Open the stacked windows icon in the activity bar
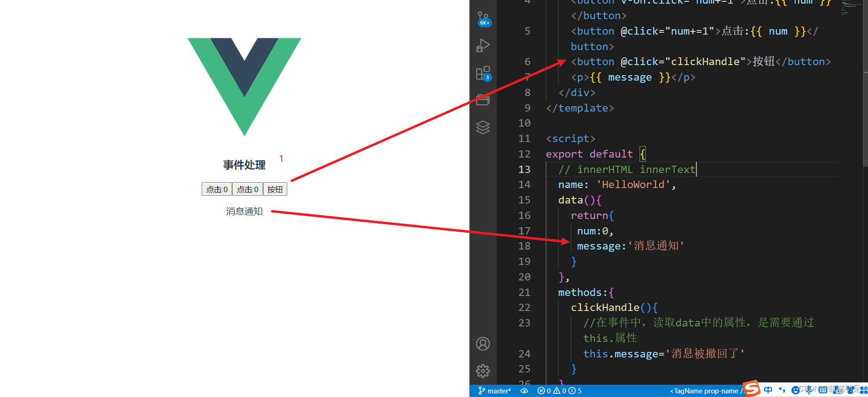 [x=483, y=100]
